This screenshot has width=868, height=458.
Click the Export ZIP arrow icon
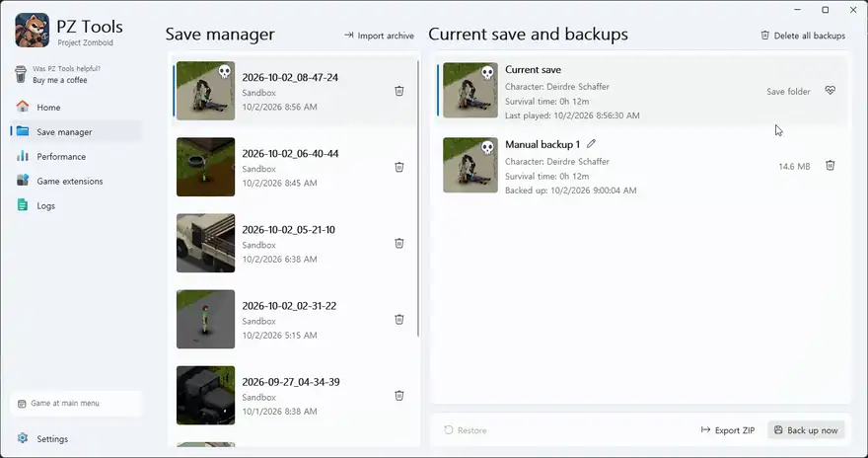[705, 429]
